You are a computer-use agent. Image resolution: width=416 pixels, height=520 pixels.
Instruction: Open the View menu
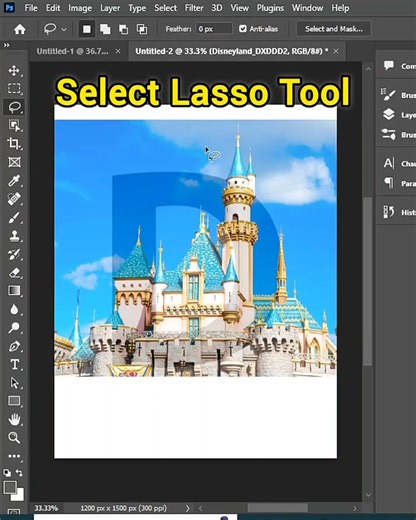click(x=240, y=8)
